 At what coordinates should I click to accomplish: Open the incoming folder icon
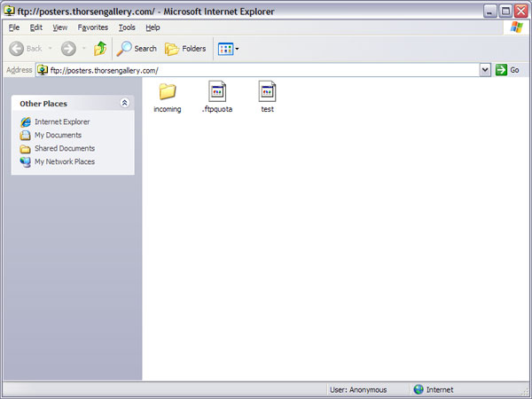(x=167, y=90)
